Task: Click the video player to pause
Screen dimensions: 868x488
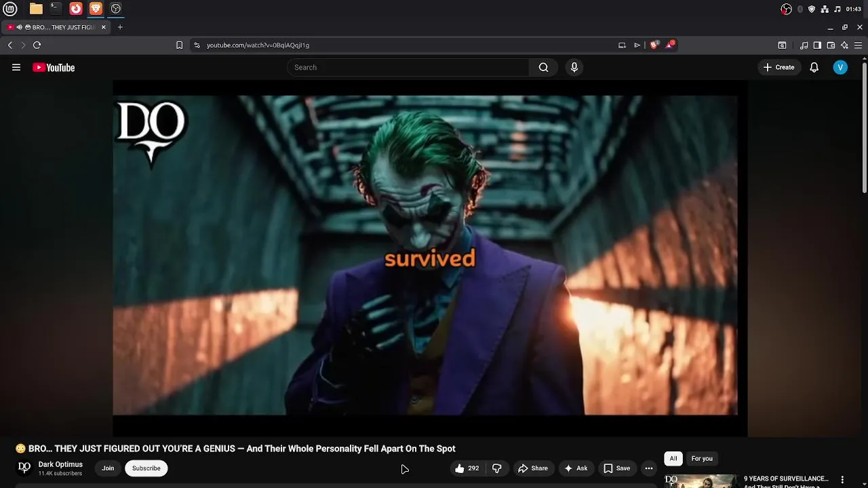Action: [430, 258]
